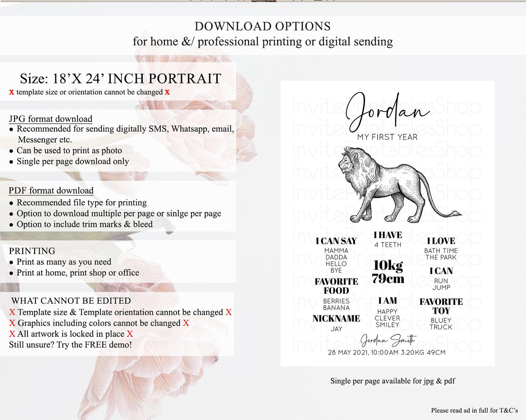Viewport: 526px width, 420px height.
Task: Click 'Still unsure? Try the FREE demo!' text
Action: click(x=70, y=345)
